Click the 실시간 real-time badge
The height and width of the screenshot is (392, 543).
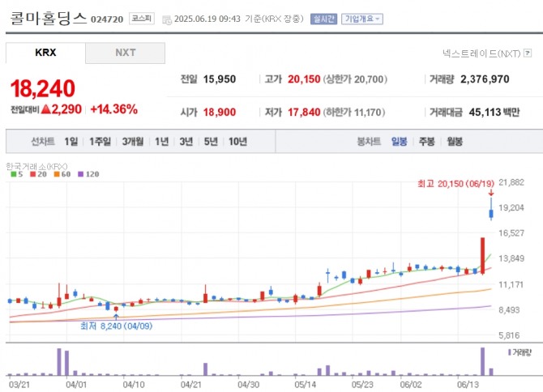point(323,19)
